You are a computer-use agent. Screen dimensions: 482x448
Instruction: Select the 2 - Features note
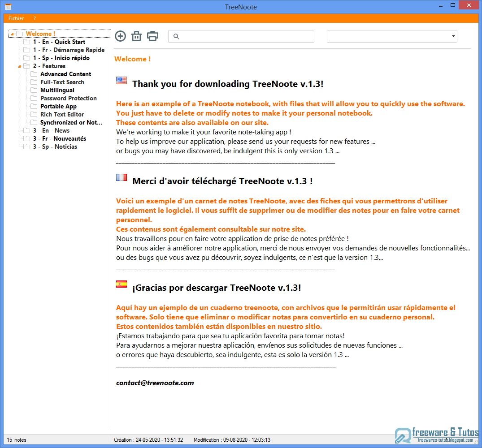coord(49,66)
